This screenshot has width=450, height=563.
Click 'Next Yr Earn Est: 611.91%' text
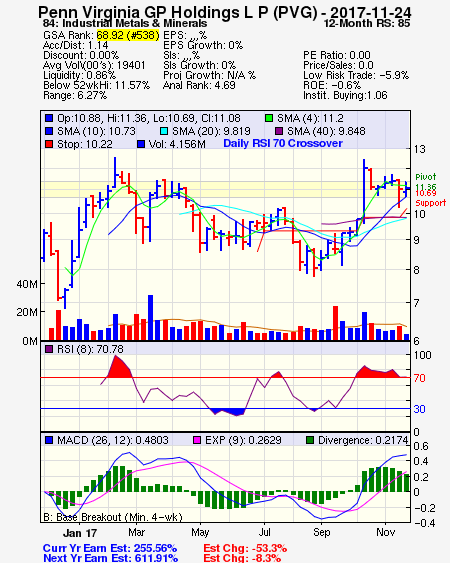[x=111, y=558]
